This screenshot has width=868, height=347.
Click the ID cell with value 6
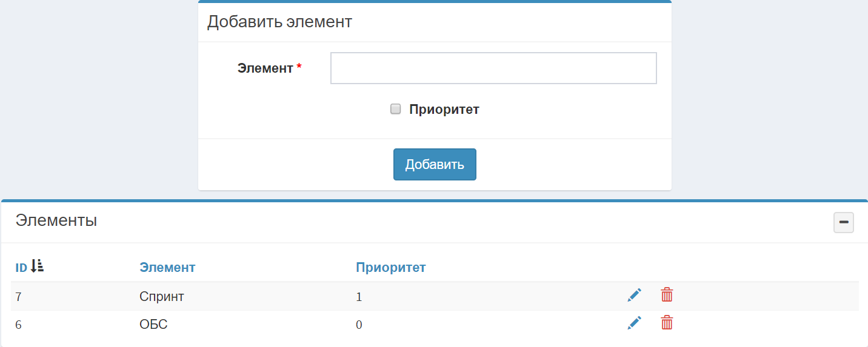[19, 325]
